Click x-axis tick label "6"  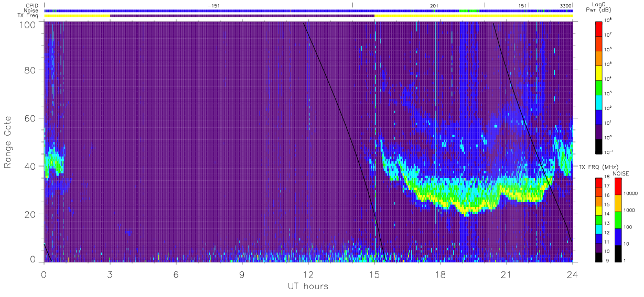[176, 274]
